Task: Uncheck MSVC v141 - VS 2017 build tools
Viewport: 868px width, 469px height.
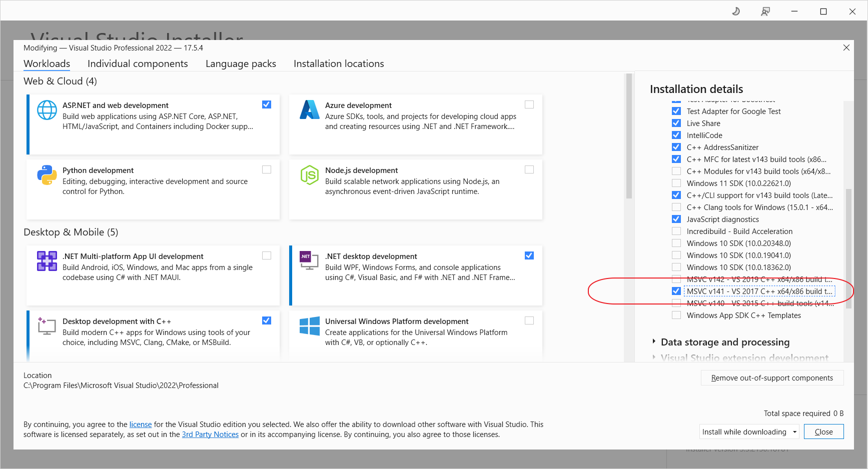Action: click(676, 291)
